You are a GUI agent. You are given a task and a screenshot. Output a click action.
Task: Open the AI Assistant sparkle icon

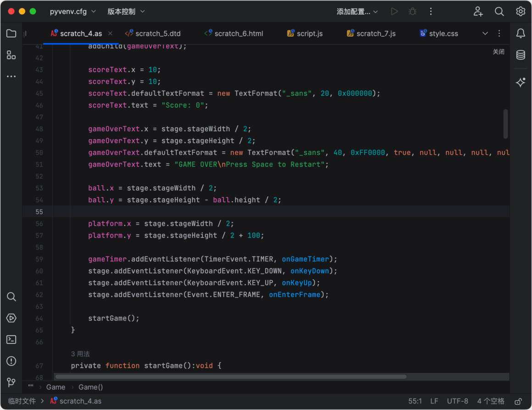click(521, 82)
